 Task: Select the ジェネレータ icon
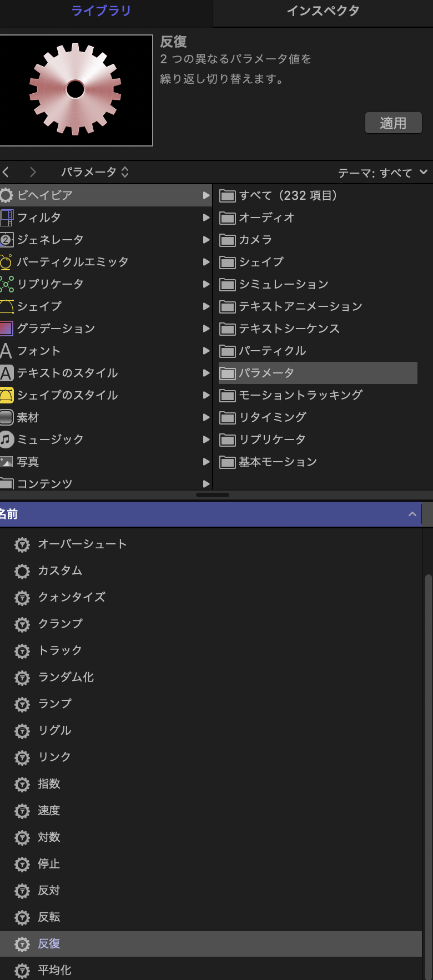pos(6,240)
